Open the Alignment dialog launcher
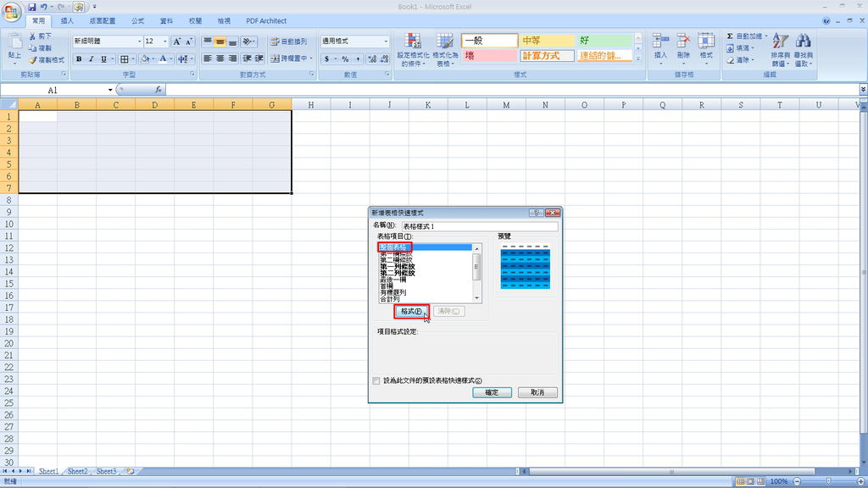868x488 pixels. point(311,75)
